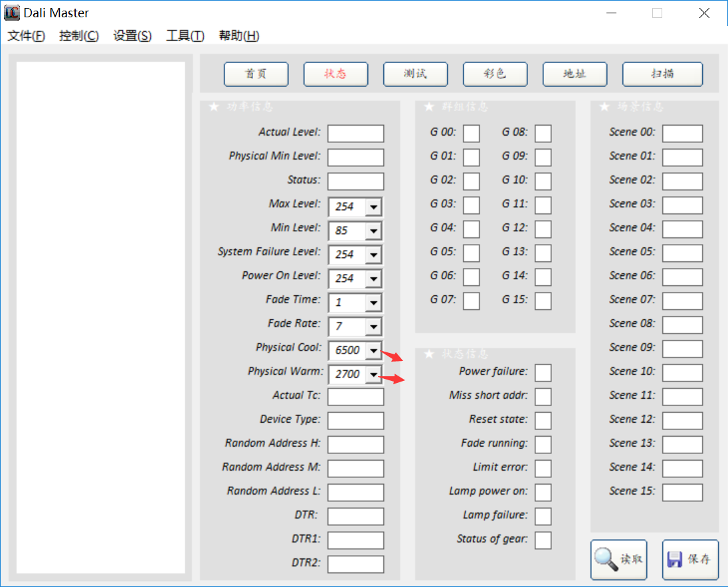Open the 彩色 color page button
This screenshot has width=728, height=587.
495,74
